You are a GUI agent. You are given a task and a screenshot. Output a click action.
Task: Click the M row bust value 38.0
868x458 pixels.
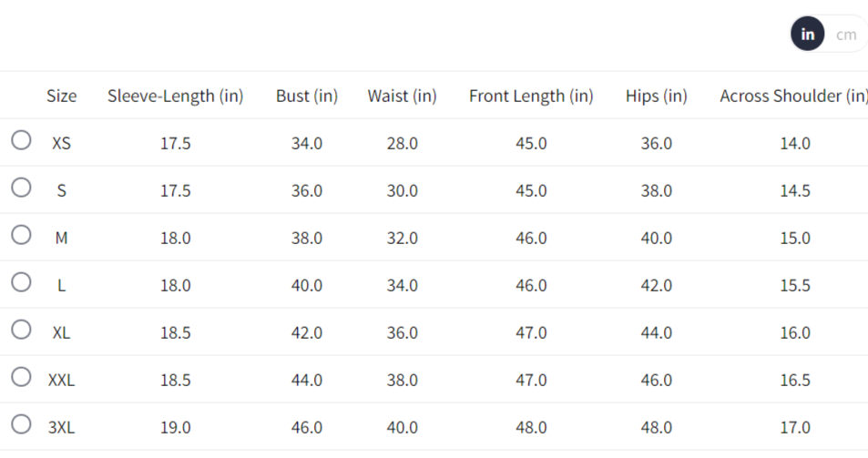click(x=307, y=238)
